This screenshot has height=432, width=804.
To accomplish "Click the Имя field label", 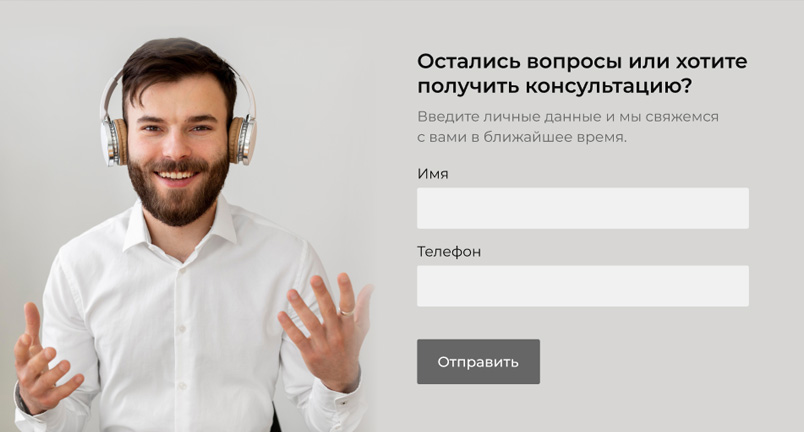I will [433, 174].
